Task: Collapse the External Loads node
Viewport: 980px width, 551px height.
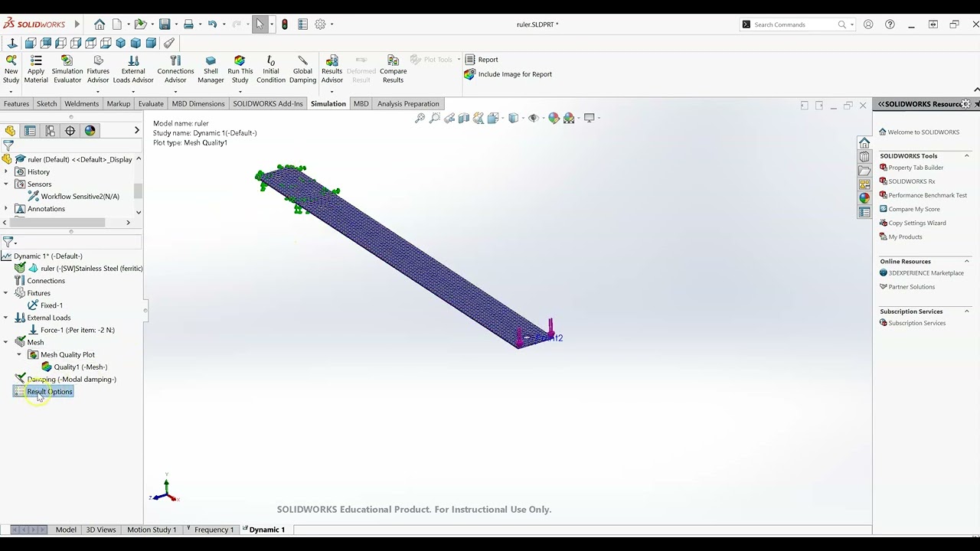Action: [x=6, y=318]
